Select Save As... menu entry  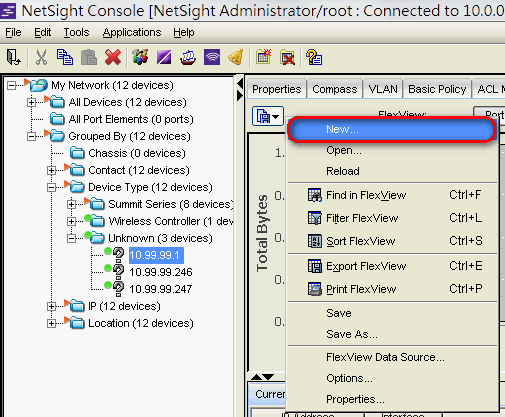pos(392,334)
